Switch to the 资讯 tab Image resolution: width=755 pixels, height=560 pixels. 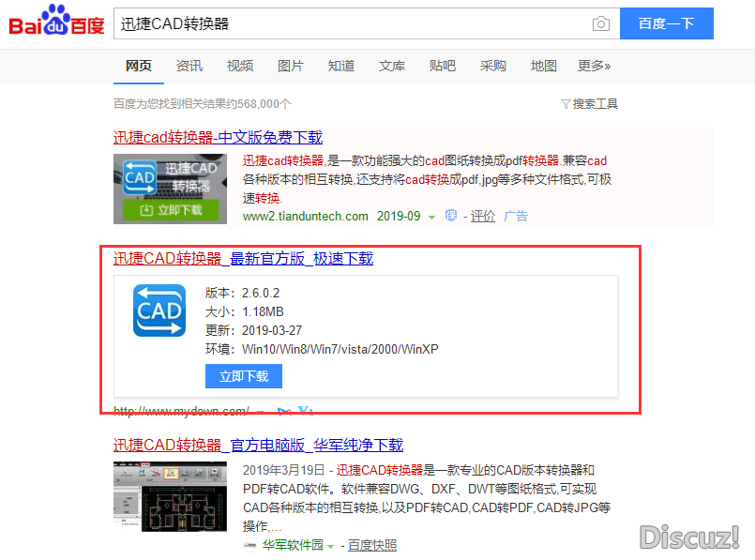[x=189, y=66]
